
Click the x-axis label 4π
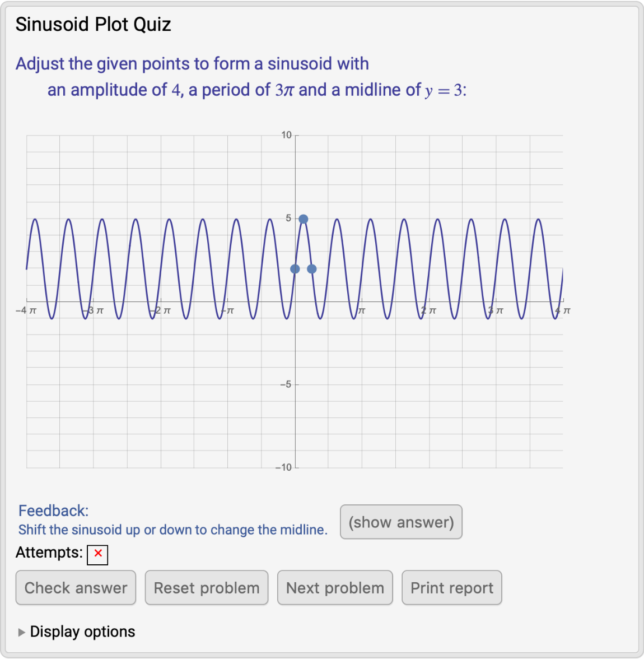[x=562, y=310]
